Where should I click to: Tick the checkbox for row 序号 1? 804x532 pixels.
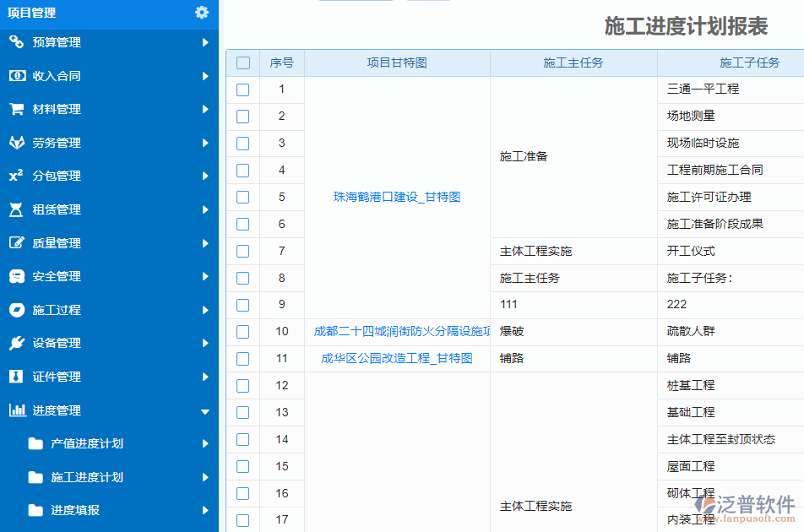click(242, 90)
